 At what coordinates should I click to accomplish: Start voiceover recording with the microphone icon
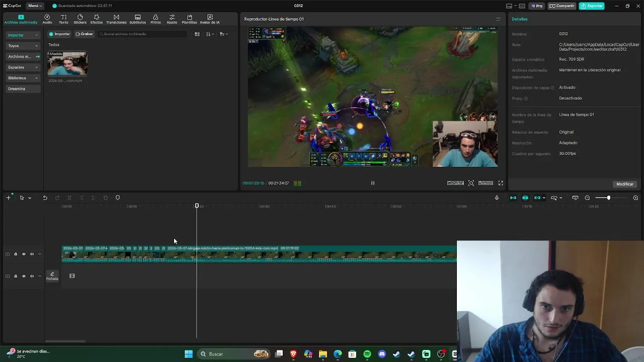pos(497,198)
